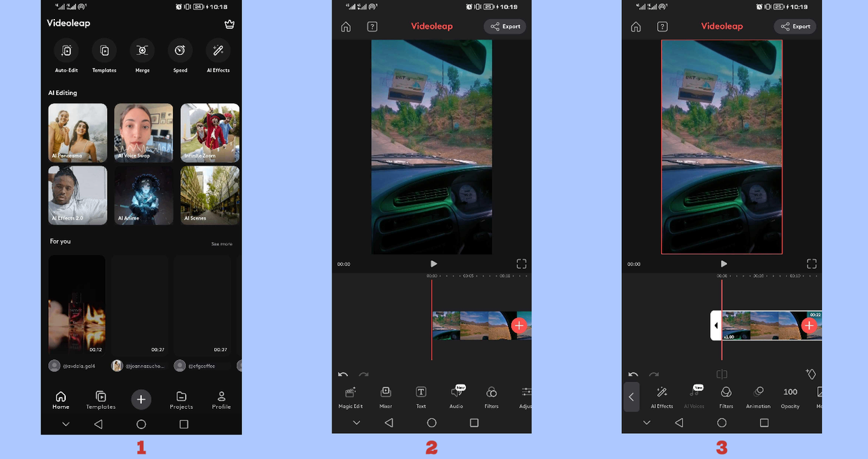Viewport: 868px width, 459px height.
Task: Open the AI Scenes card
Action: click(210, 195)
